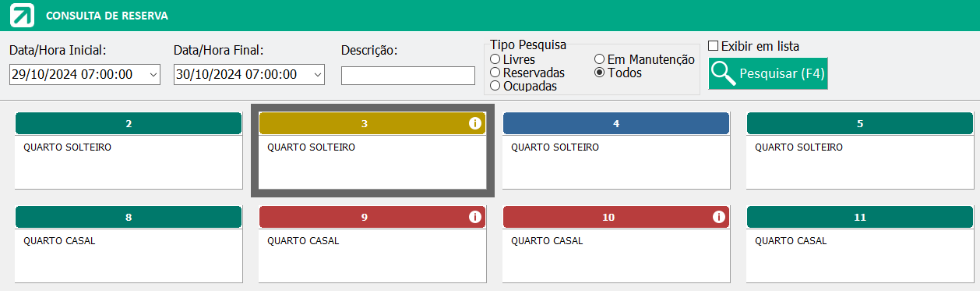This screenshot has width=980, height=291.
Task: Expand the Data/Hora Inicial dropdown
Action: coord(153,75)
